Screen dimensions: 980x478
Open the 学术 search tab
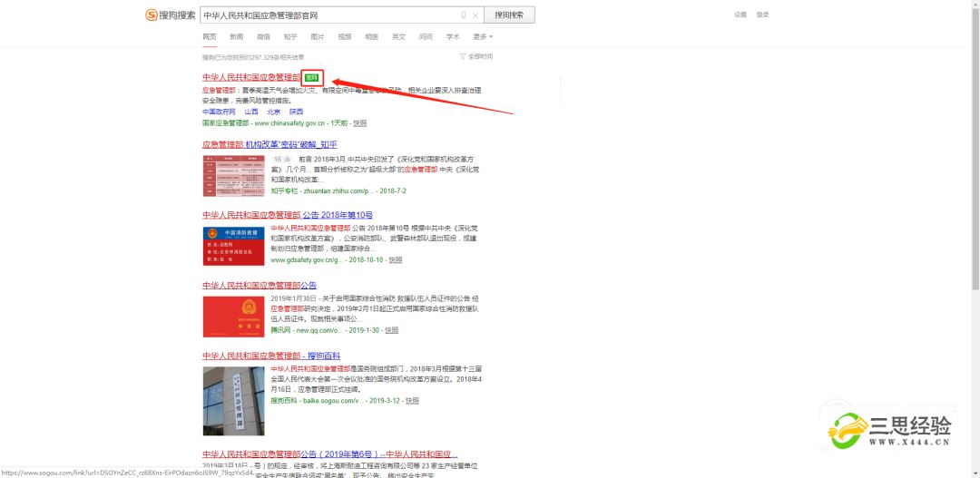coord(453,37)
